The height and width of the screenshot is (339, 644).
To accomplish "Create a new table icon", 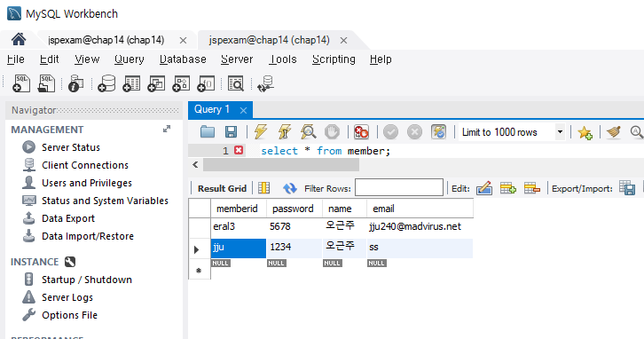I will [131, 83].
